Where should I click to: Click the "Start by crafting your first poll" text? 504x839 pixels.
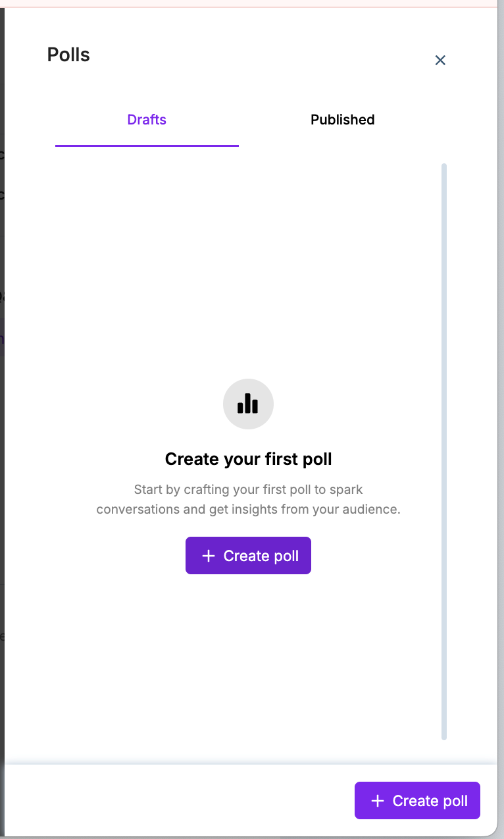point(248,490)
